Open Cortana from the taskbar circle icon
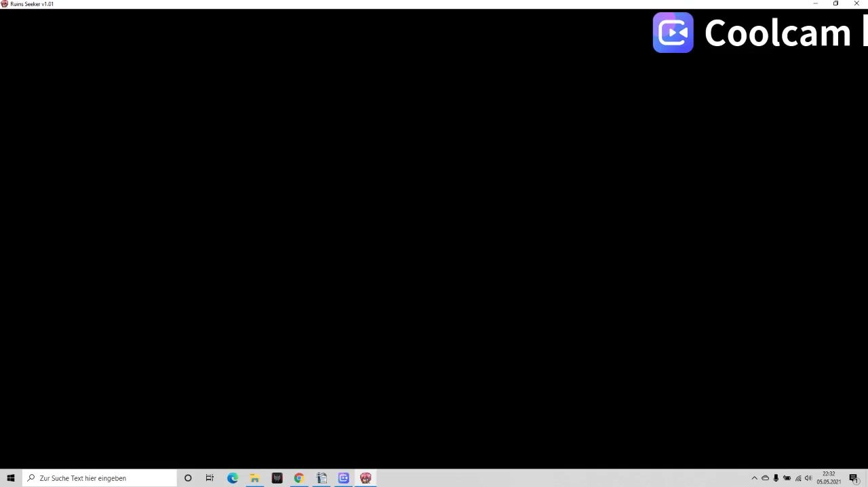This screenshot has height=487, width=868. click(188, 478)
